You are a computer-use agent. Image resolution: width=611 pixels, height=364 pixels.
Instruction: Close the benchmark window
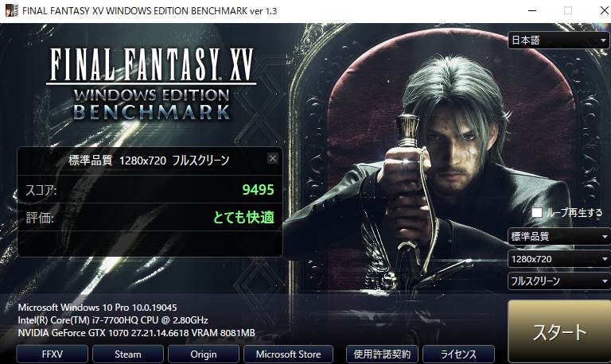pos(604,10)
